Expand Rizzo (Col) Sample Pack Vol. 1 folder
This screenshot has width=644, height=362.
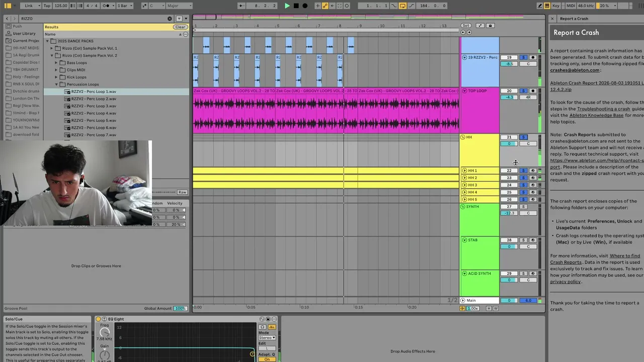[x=51, y=48]
